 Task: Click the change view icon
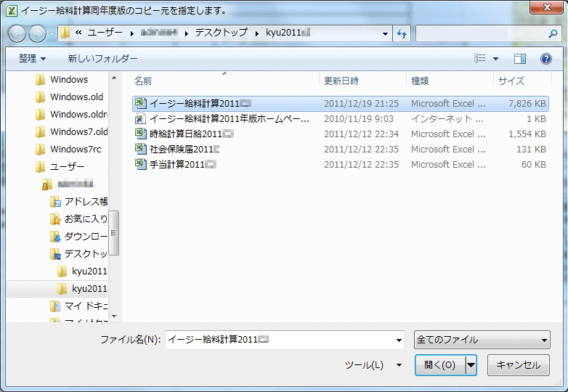(x=480, y=59)
